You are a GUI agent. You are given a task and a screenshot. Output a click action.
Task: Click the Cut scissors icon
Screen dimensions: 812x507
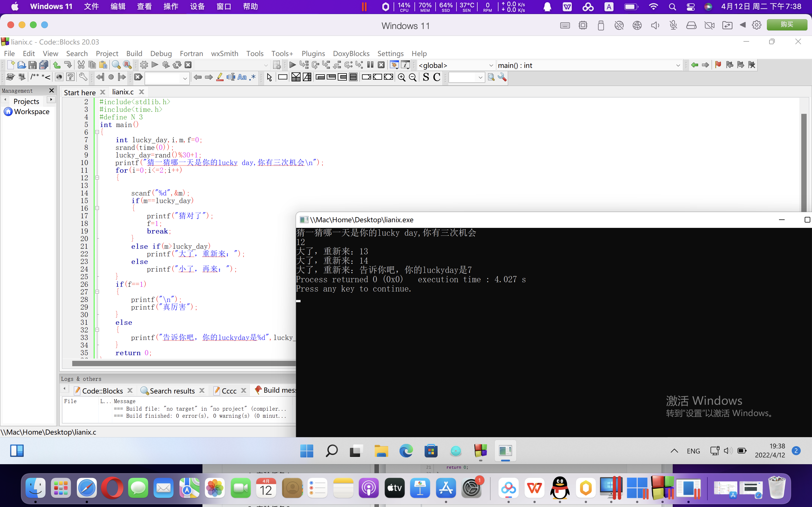[x=81, y=65]
